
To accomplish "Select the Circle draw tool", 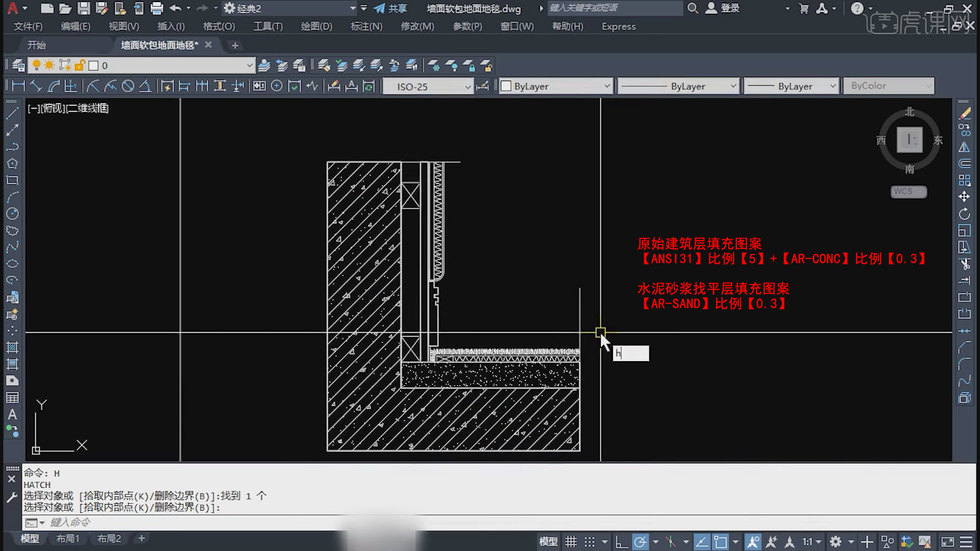I will click(x=12, y=213).
